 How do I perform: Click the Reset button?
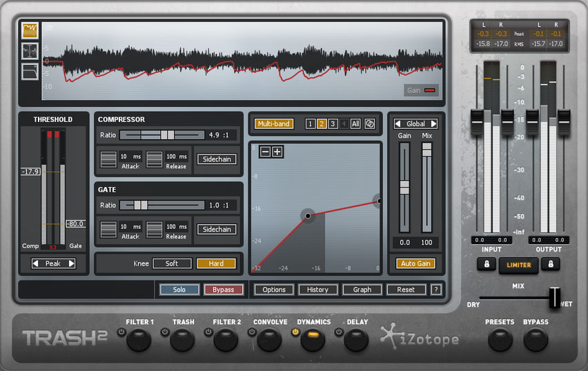coord(406,290)
